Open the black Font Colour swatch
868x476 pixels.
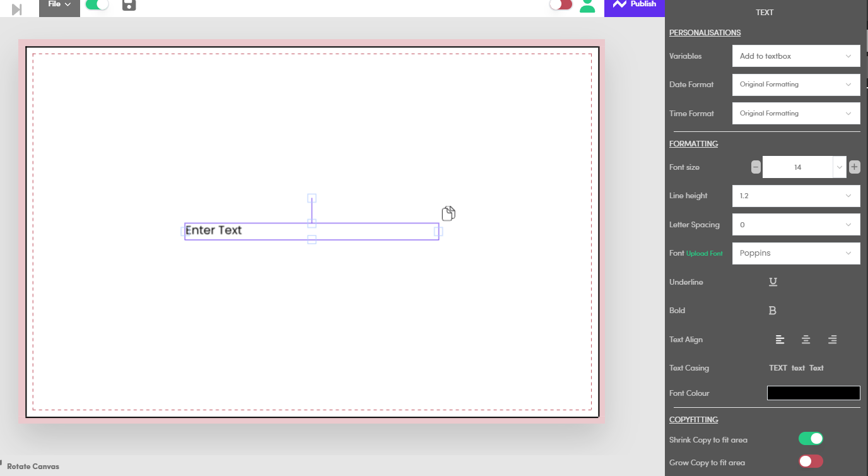click(x=813, y=393)
